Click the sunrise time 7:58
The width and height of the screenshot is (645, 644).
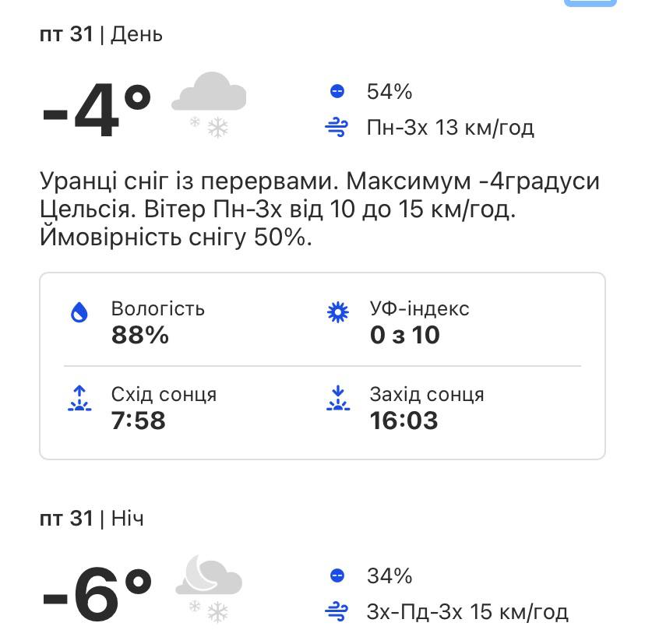pyautogui.click(x=137, y=421)
